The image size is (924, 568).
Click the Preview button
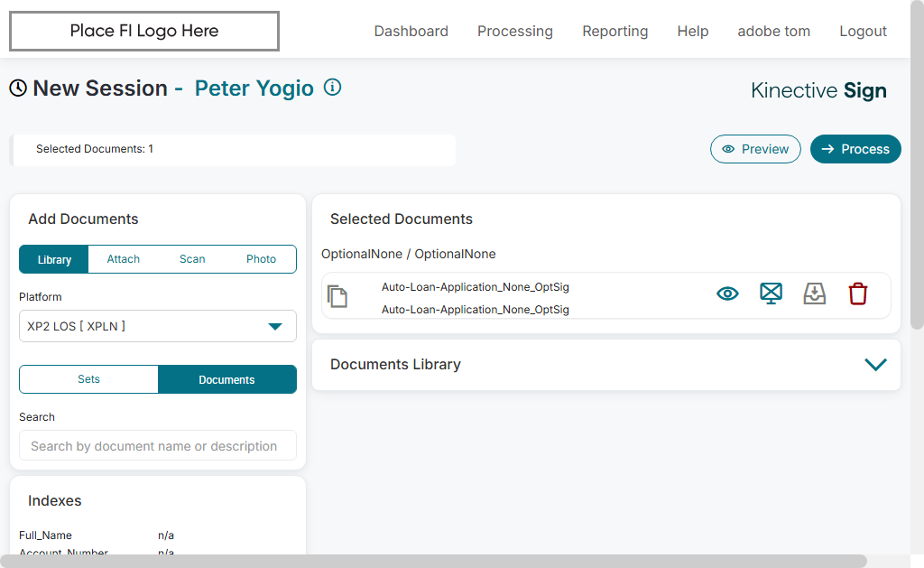(755, 149)
